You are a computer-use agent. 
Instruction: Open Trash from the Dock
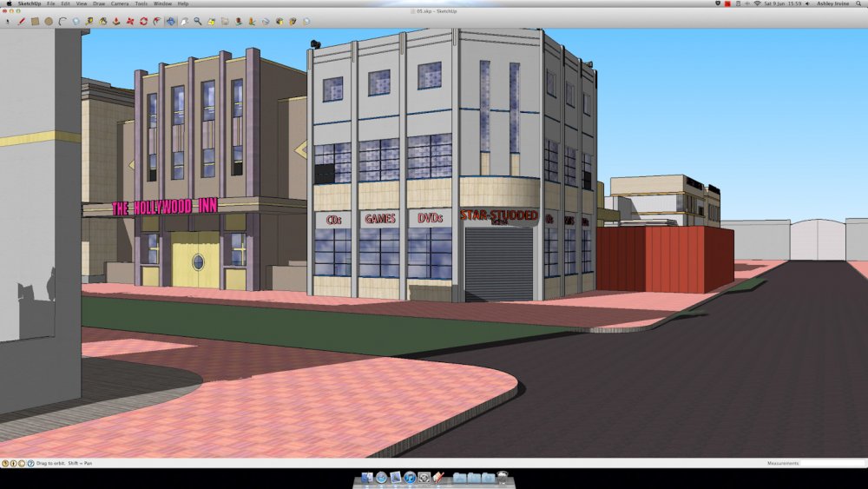coord(502,478)
